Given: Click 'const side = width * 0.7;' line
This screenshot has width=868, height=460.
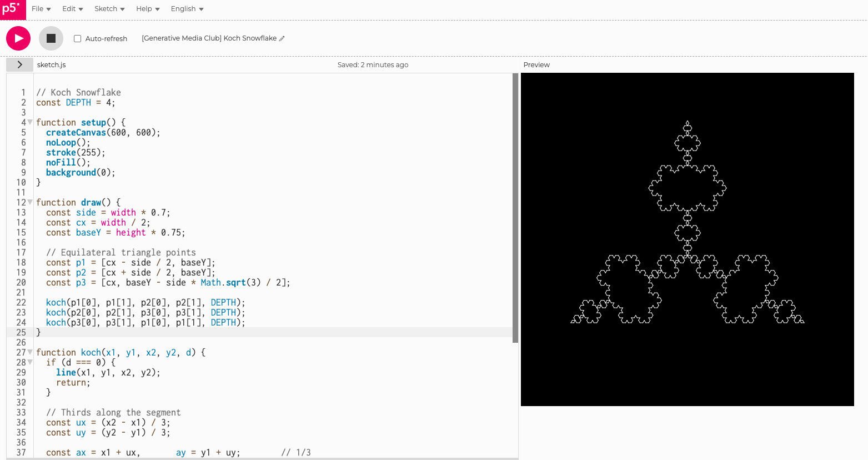Looking at the screenshot, I should (x=108, y=212).
